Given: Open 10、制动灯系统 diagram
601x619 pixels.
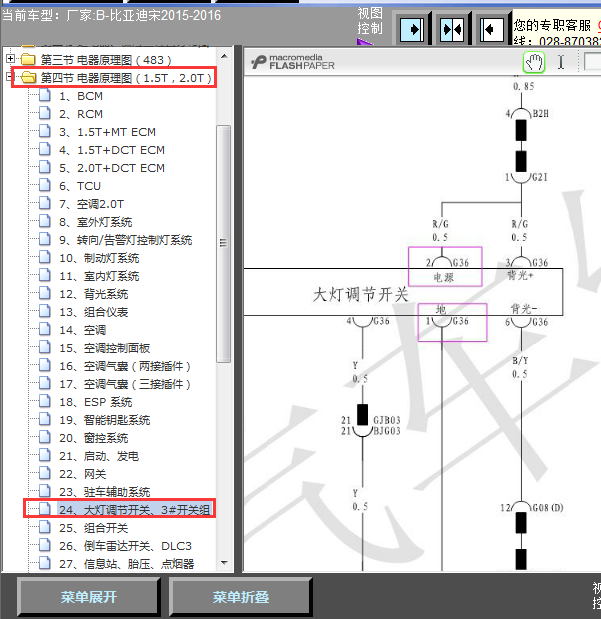Looking at the screenshot, I should 99,258.
